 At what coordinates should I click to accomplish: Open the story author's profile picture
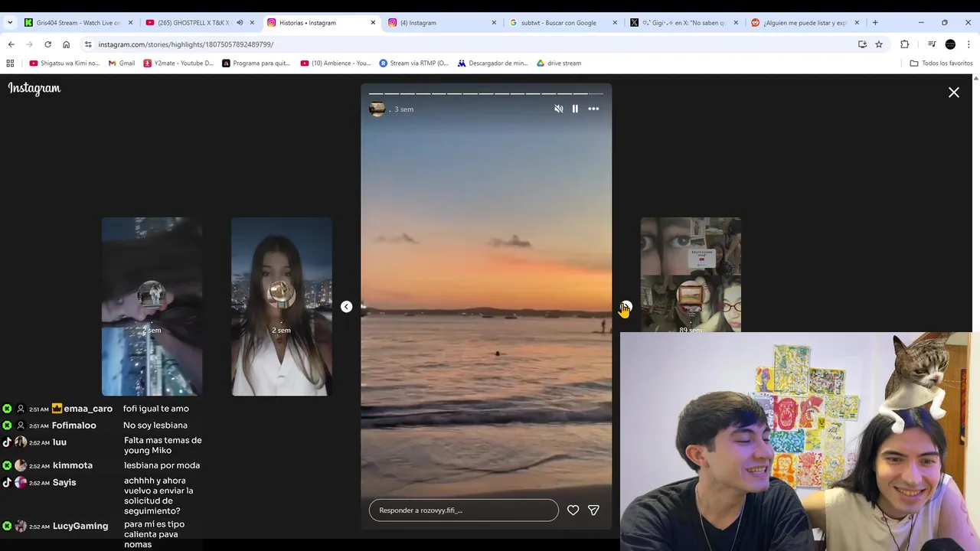coord(377,109)
